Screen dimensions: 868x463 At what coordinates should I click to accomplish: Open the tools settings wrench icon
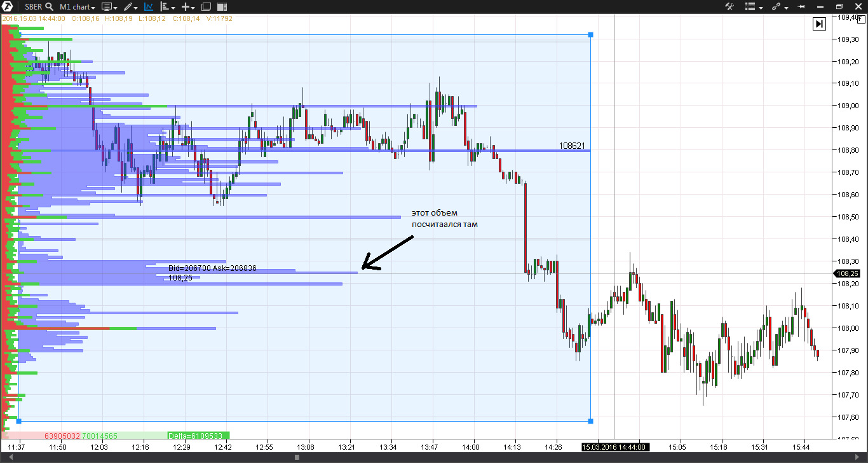(x=729, y=6)
